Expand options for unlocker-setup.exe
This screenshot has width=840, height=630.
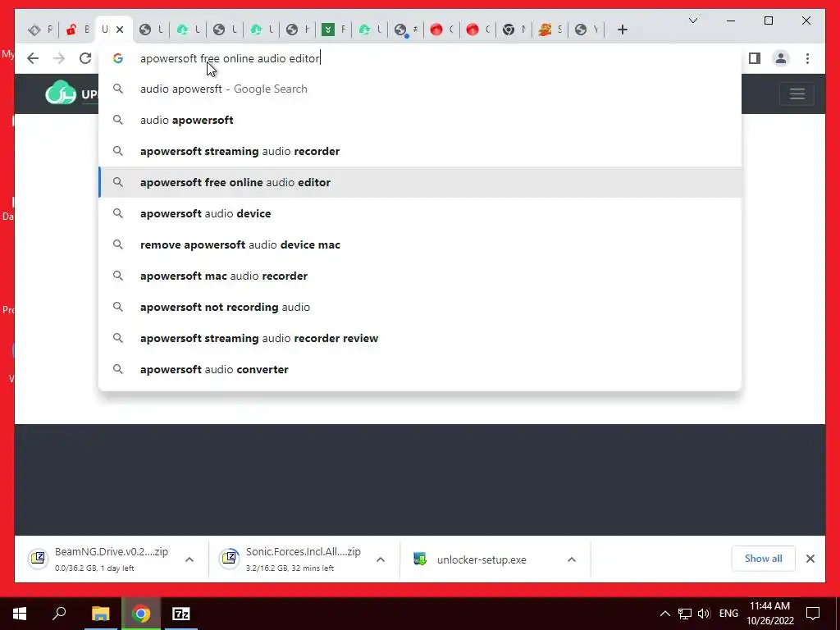572,559
